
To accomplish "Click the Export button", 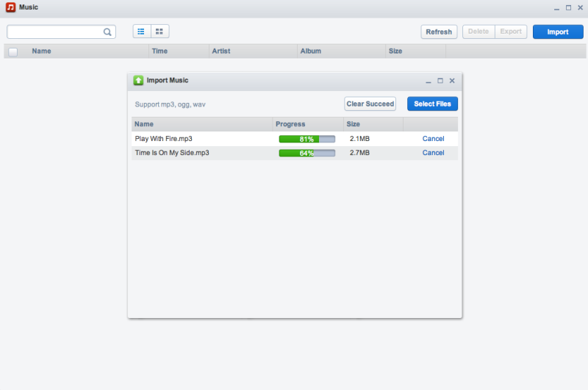I will [511, 32].
